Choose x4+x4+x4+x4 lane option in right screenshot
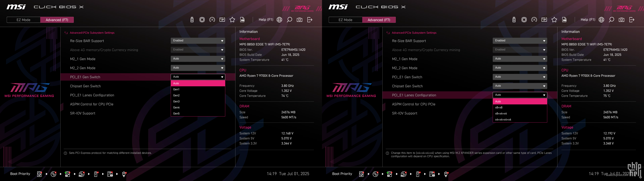The image size is (644, 181). click(520, 119)
